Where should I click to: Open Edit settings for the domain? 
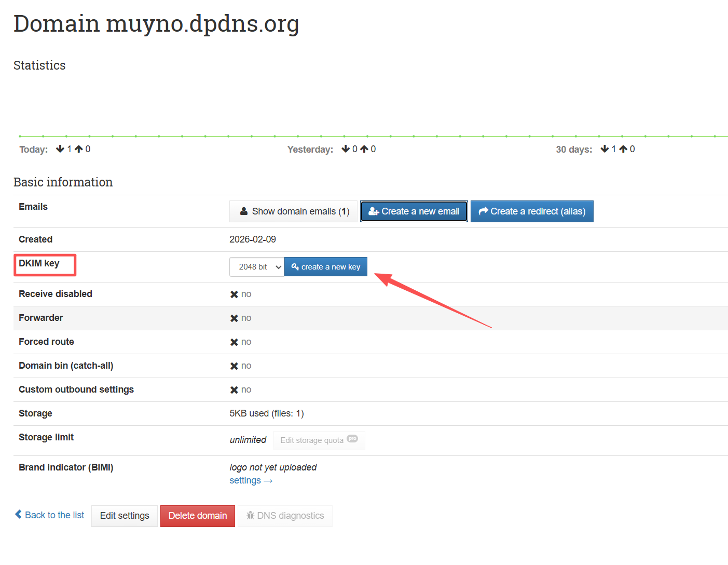(125, 516)
